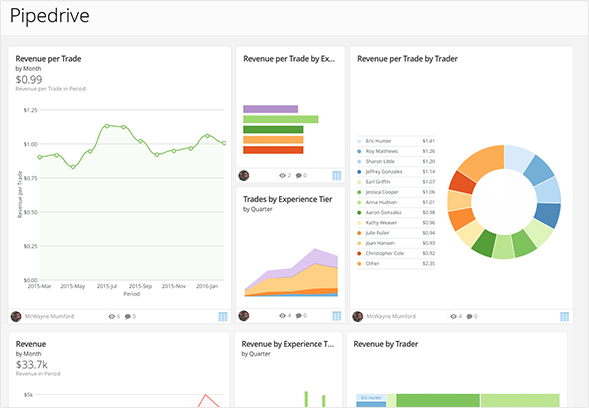This screenshot has height=408, width=589.
Task: Click user avatar on Revenue per Trade by Ex... card
Action: pos(244,175)
